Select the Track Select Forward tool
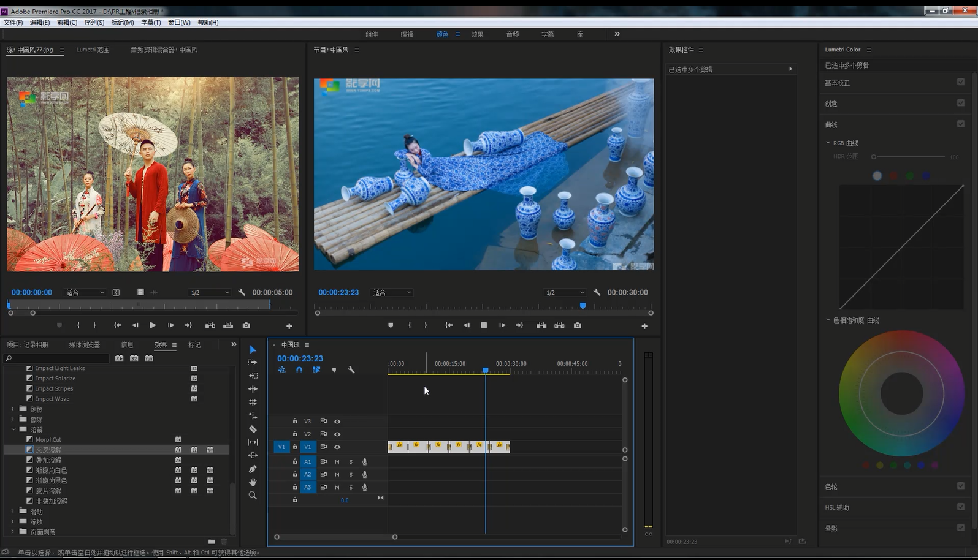 tap(253, 363)
